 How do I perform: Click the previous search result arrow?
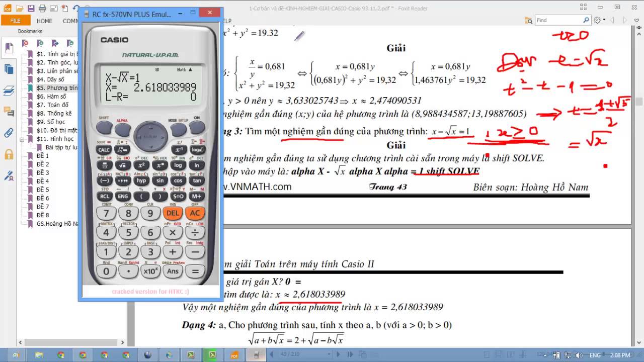[x=613, y=20]
